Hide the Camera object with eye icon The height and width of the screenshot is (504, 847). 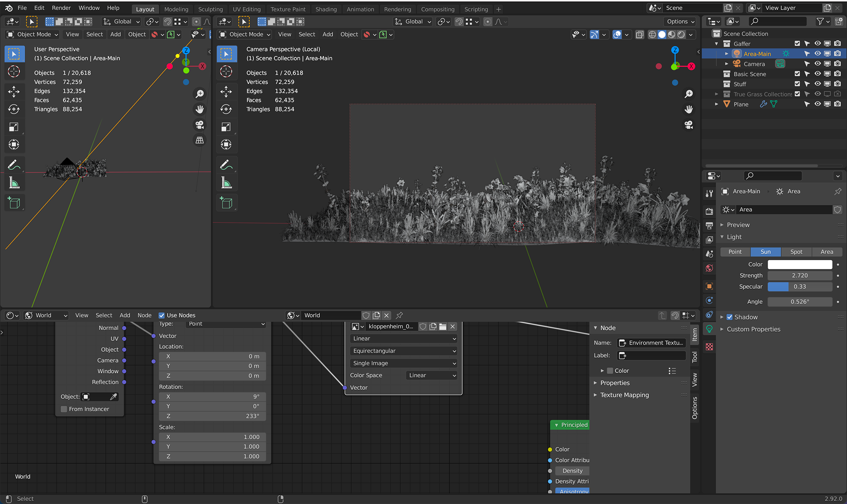817,64
